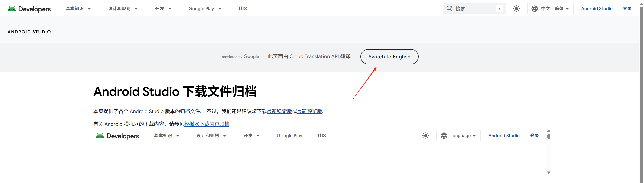Click the embedded frame scrollbar up arrow
644x183 pixels.
pyautogui.click(x=549, y=131)
